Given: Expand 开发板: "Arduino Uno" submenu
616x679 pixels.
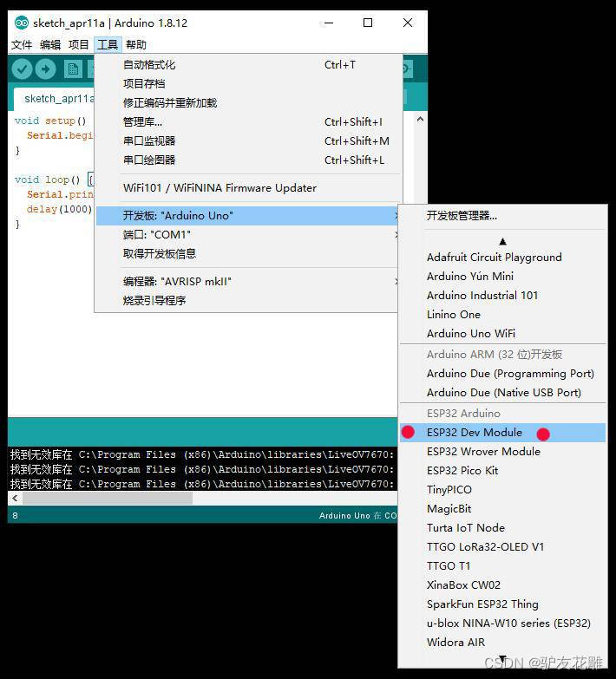Looking at the screenshot, I should click(248, 216).
